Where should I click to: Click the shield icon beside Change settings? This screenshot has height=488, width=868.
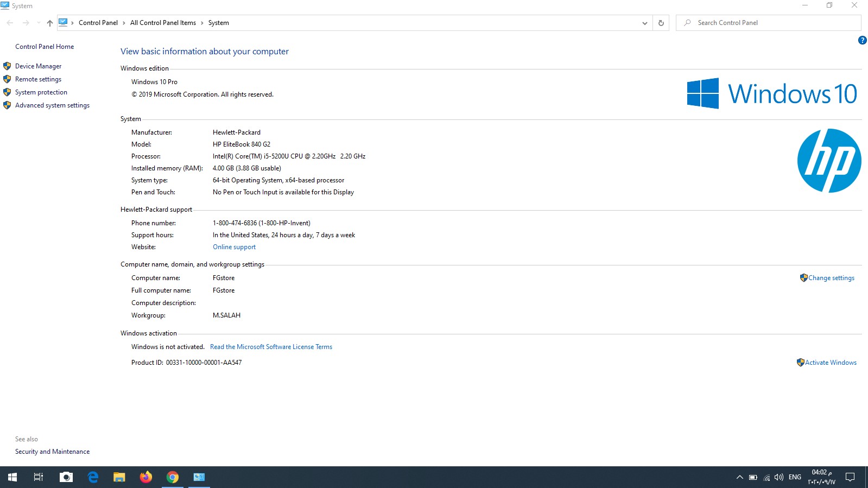[x=804, y=278]
